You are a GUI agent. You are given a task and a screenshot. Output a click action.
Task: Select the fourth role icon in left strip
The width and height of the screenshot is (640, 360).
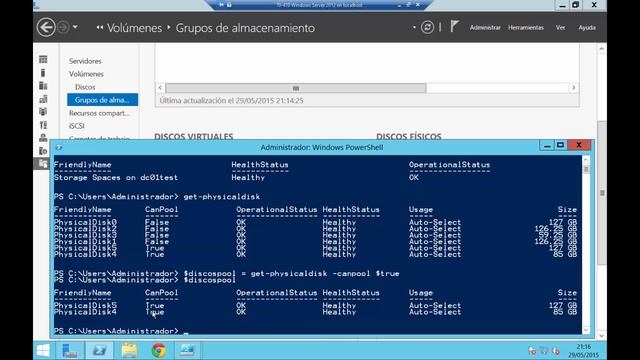(x=43, y=99)
